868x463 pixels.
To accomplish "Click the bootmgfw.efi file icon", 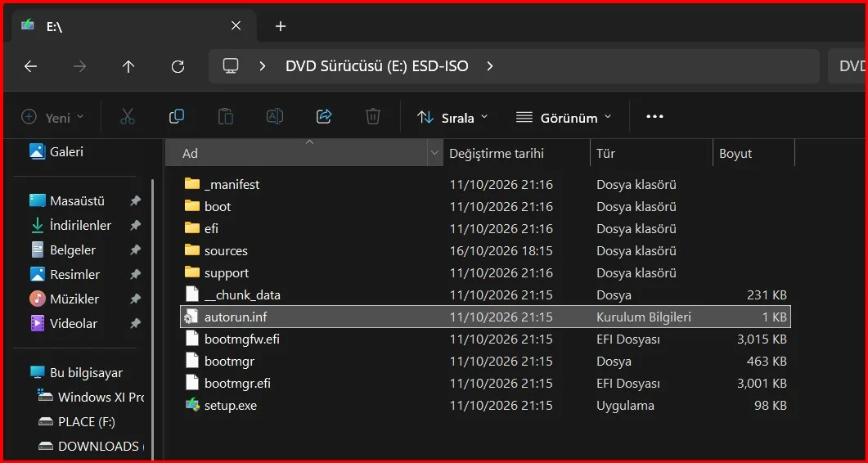I will tap(191, 339).
